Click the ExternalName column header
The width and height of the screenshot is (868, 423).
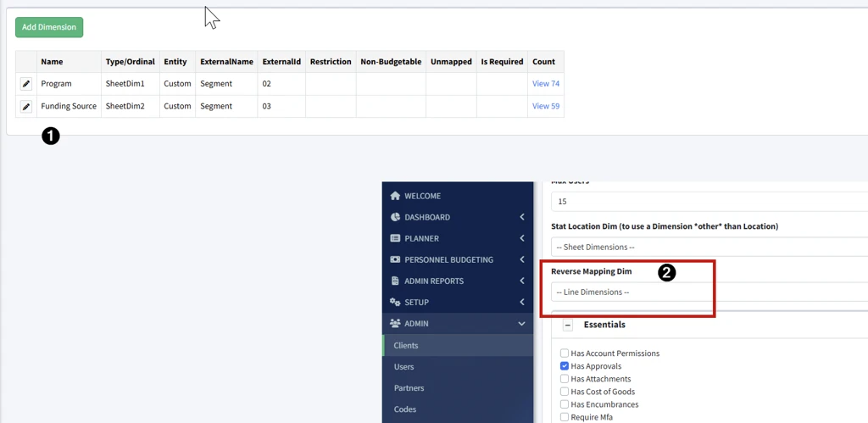click(x=226, y=61)
